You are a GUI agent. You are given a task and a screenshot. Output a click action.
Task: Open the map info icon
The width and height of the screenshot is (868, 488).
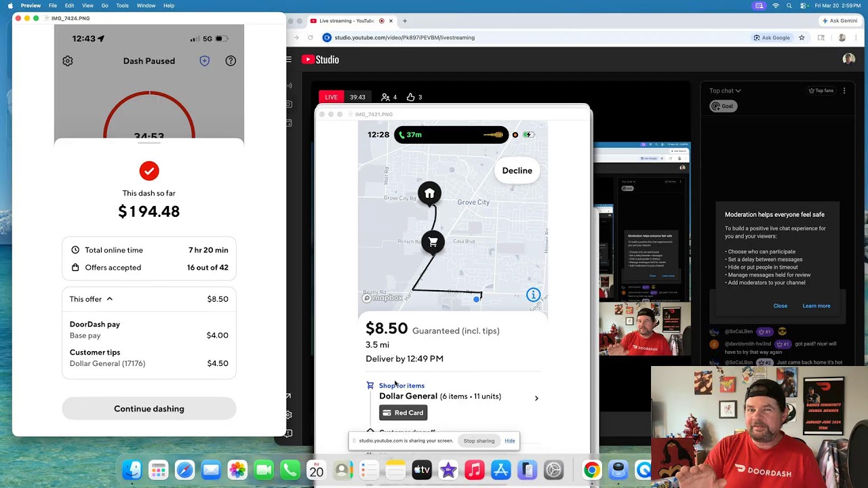click(534, 295)
